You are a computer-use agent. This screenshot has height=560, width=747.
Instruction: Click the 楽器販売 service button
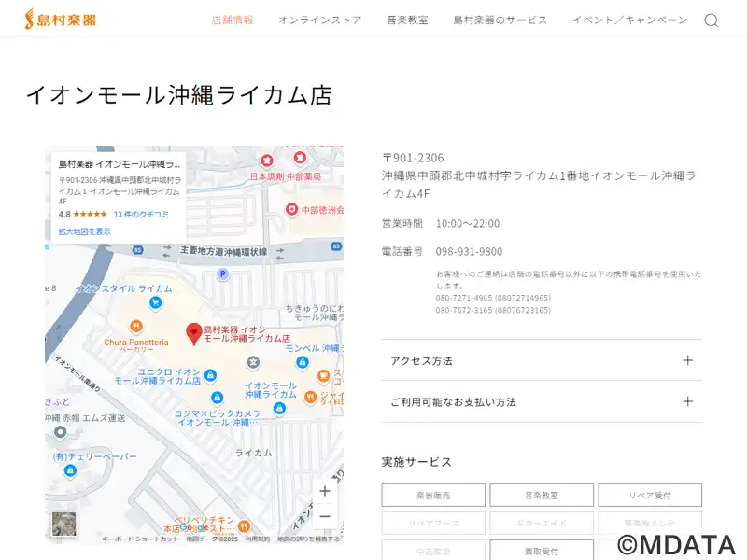point(433,496)
